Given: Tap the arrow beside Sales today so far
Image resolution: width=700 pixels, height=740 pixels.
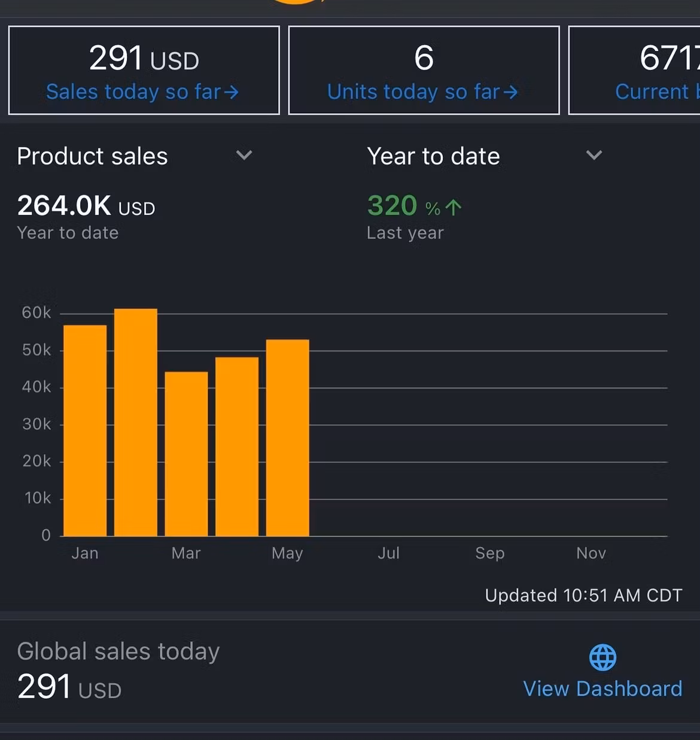Looking at the screenshot, I should coord(232,92).
